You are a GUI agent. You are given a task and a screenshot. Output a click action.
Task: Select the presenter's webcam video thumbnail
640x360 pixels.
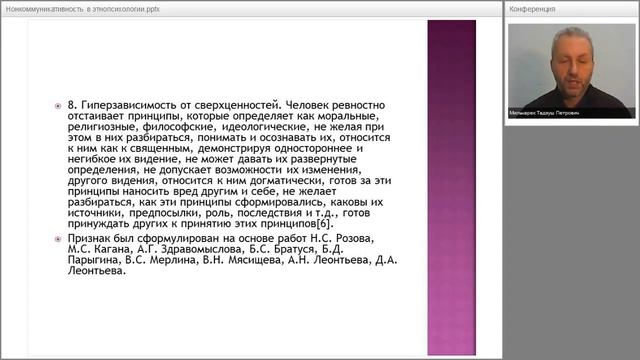pyautogui.click(x=571, y=71)
